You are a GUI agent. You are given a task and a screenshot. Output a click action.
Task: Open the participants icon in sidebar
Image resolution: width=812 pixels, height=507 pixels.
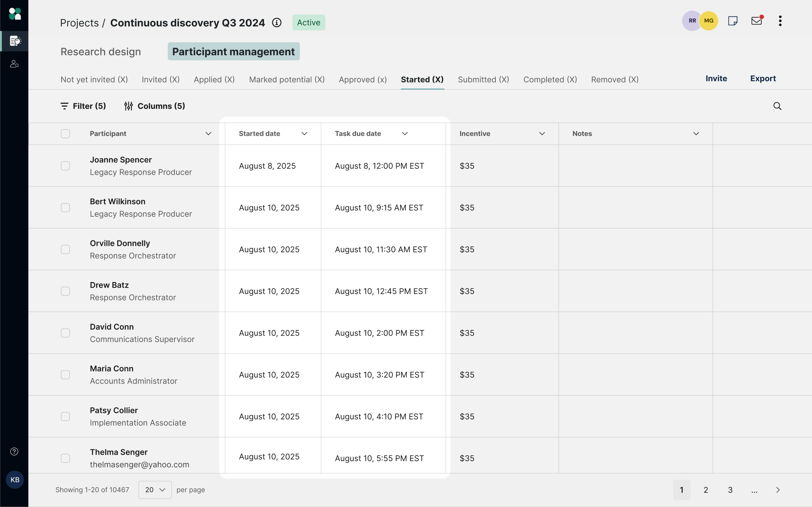click(x=14, y=64)
